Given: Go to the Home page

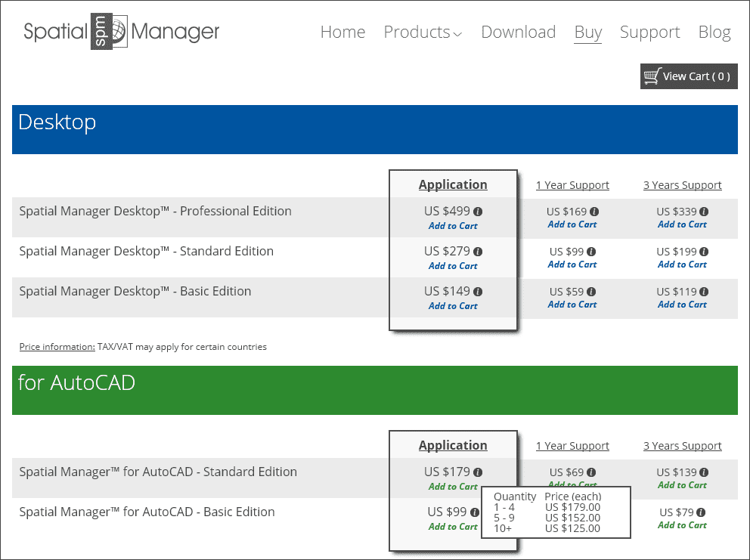Looking at the screenshot, I should coord(342,32).
